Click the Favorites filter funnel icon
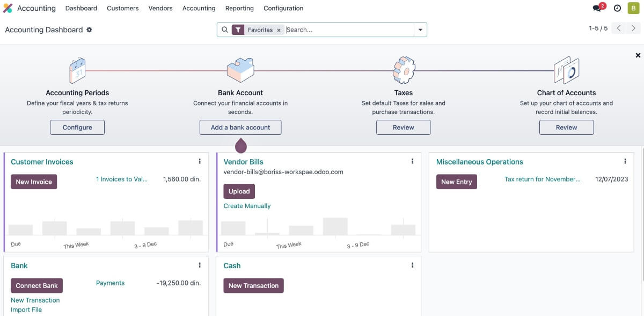Screen dimensions: 644x316 (x=238, y=30)
